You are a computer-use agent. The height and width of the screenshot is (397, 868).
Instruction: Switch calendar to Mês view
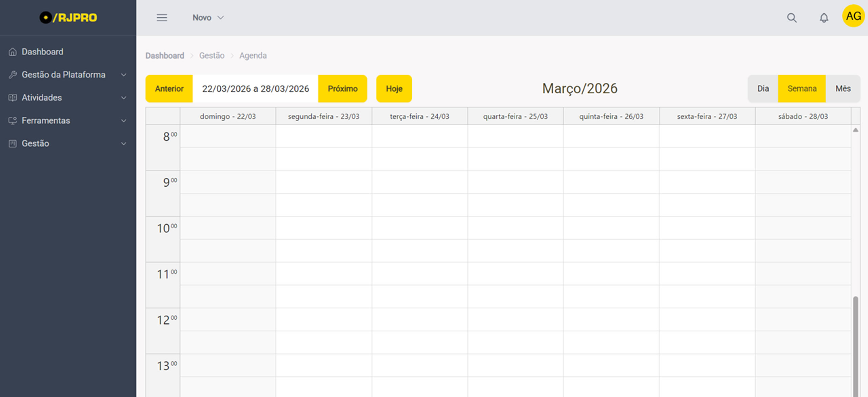click(x=843, y=89)
